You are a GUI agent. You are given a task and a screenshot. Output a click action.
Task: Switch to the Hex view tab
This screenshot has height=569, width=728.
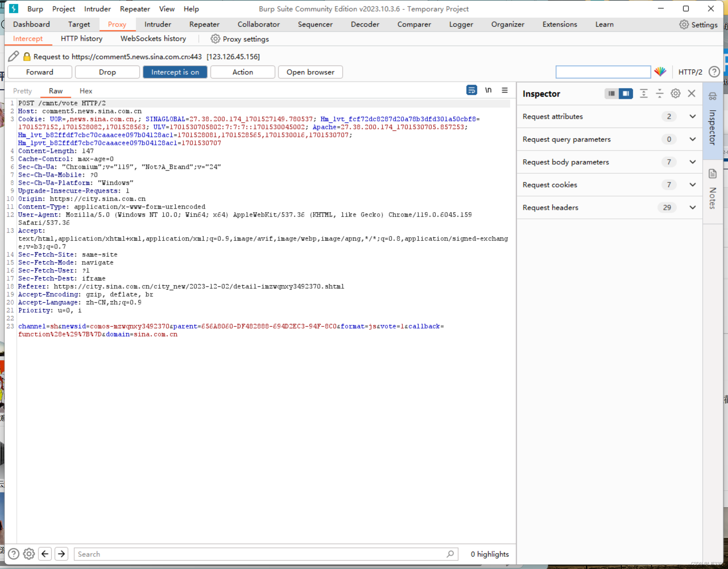pyautogui.click(x=85, y=91)
